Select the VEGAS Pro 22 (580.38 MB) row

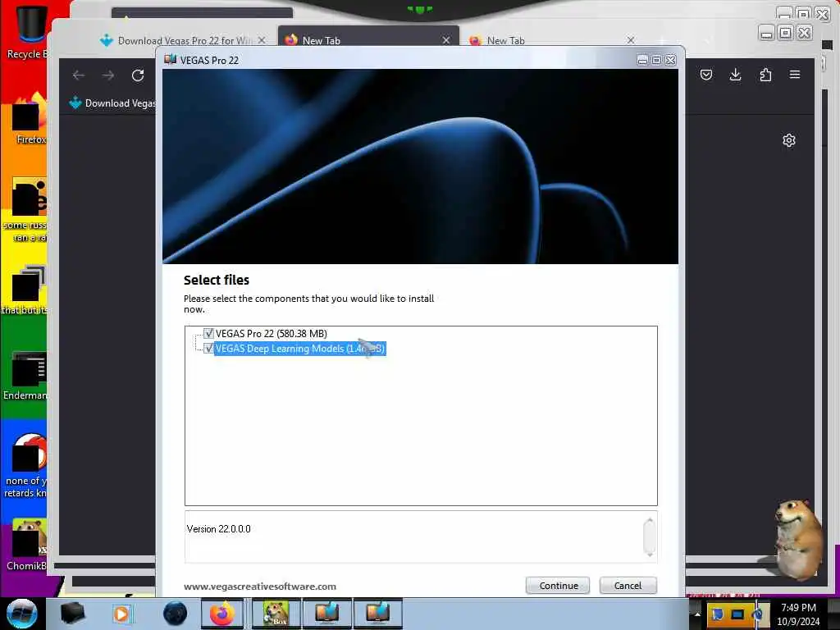(x=271, y=333)
